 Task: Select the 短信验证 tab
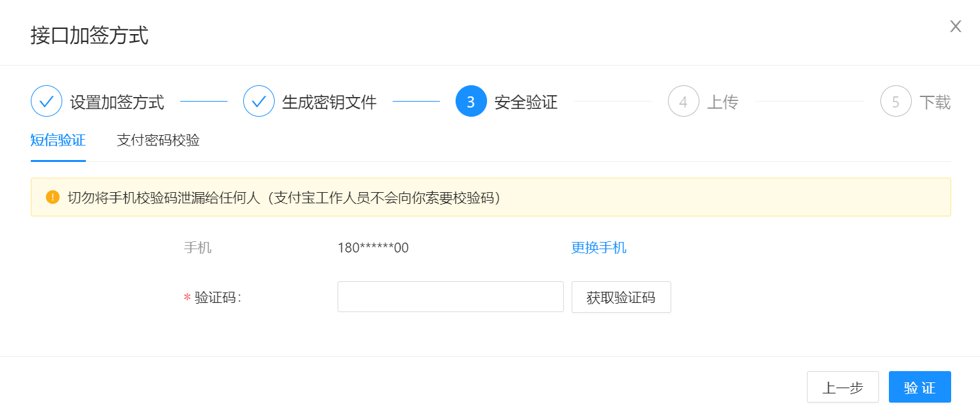tap(58, 140)
